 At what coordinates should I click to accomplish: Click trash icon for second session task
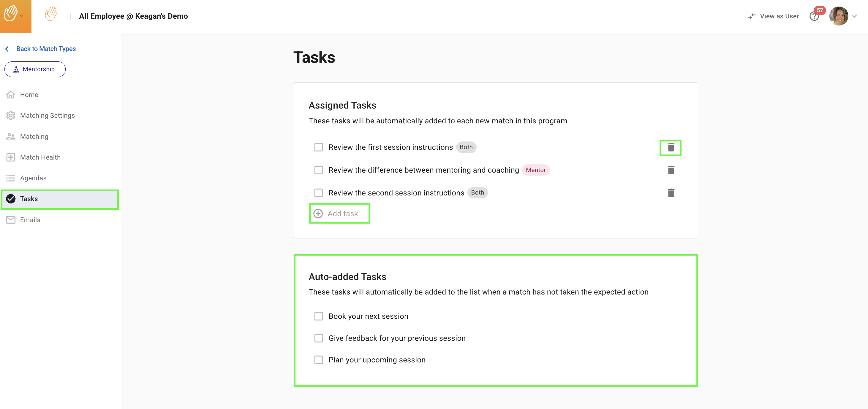(x=671, y=193)
